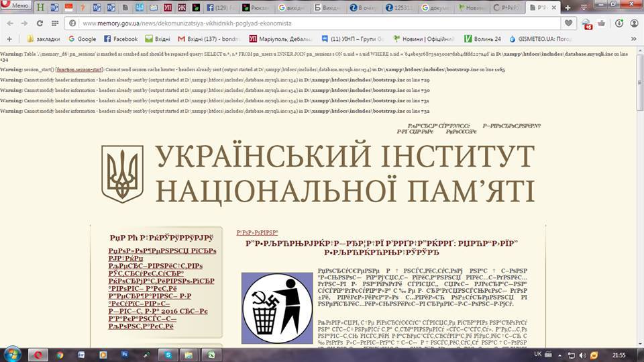The height and width of the screenshot is (362, 644).
Task: Reload the current page
Action: pyautogui.click(x=40, y=24)
